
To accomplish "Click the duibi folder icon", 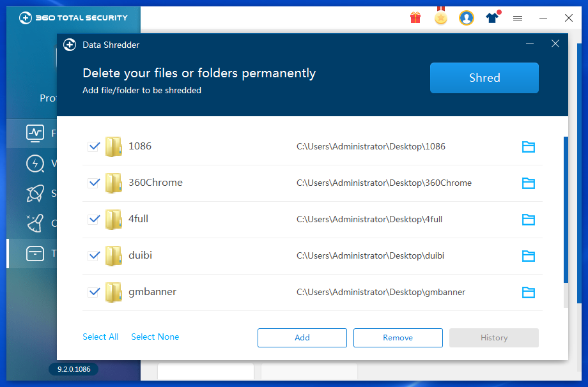I will coord(113,255).
